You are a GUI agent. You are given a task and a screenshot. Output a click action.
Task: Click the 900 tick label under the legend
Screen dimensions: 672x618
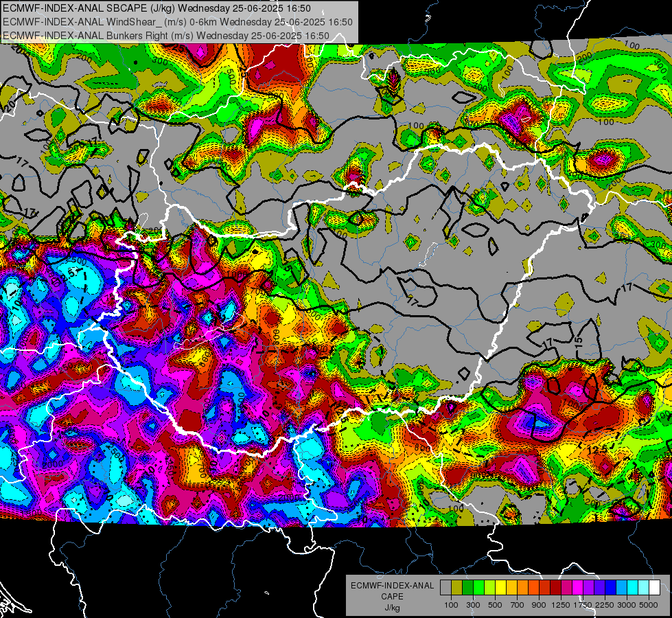pyautogui.click(x=539, y=605)
